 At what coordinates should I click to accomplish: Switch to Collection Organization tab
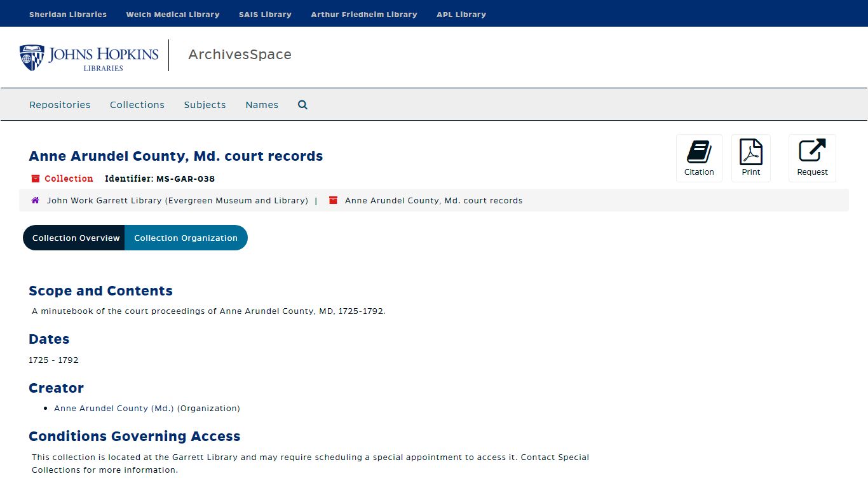pos(186,238)
